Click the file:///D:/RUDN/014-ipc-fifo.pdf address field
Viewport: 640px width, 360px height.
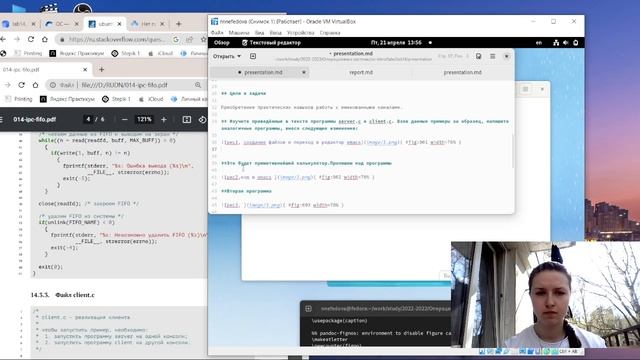point(124,85)
